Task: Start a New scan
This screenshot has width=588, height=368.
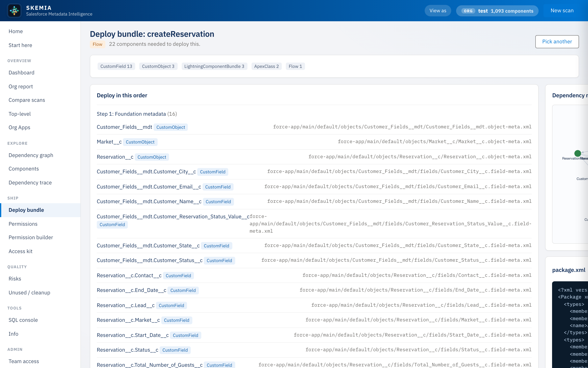Action: point(562,10)
